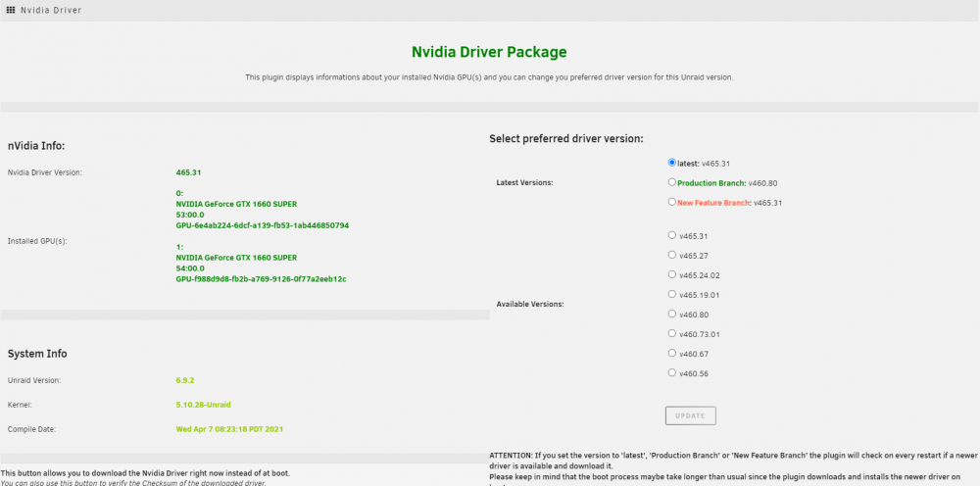Click the second GPU UUID GPU-f988d9d8
The width and height of the screenshot is (980, 486).
(262, 279)
